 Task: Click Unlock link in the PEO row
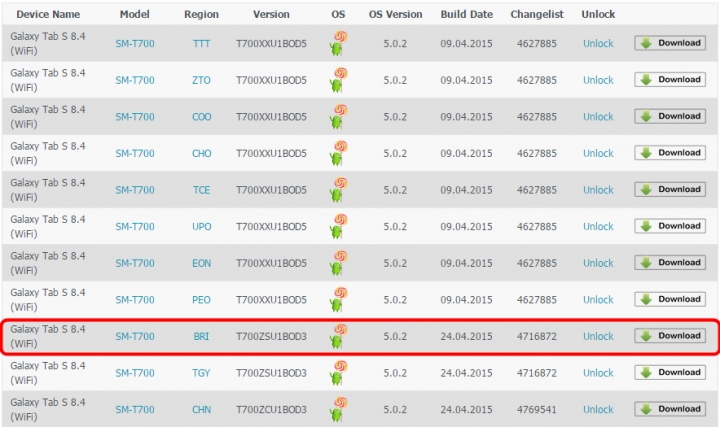pos(598,300)
